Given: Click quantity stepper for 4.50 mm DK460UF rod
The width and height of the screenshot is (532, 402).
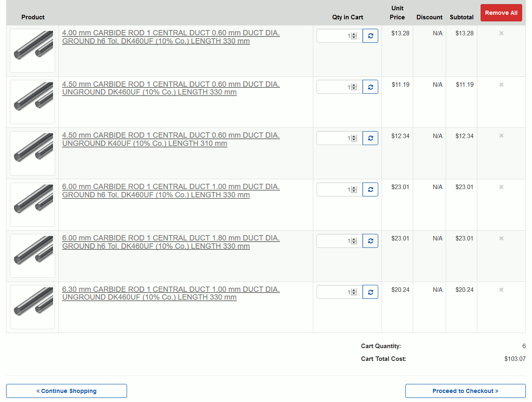Looking at the screenshot, I should click(354, 87).
